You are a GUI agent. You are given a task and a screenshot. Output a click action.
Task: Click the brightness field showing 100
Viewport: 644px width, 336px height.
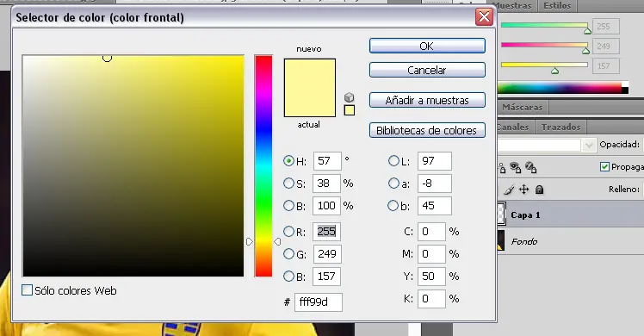tap(327, 205)
